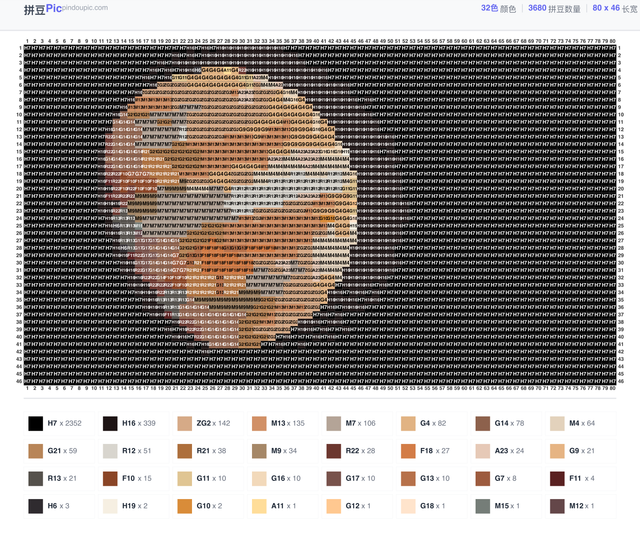This screenshot has height=541, width=640.
Task: Select the G4 color swatch
Action: (408, 423)
